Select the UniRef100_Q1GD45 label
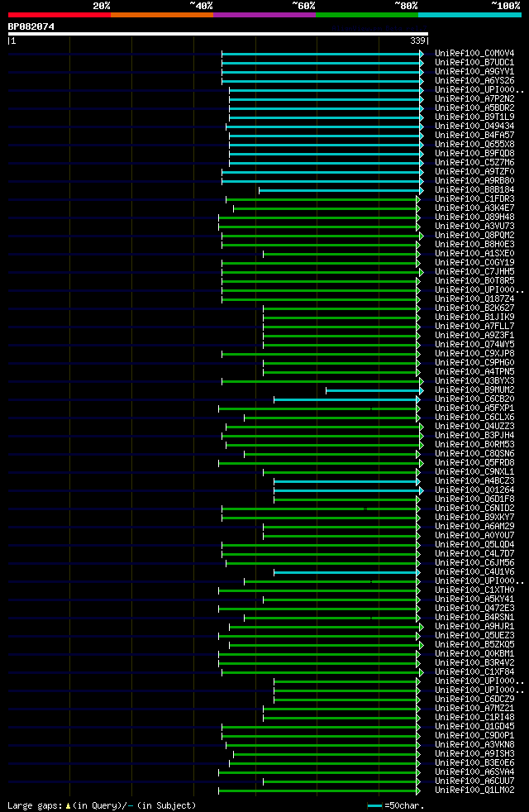 click(474, 727)
